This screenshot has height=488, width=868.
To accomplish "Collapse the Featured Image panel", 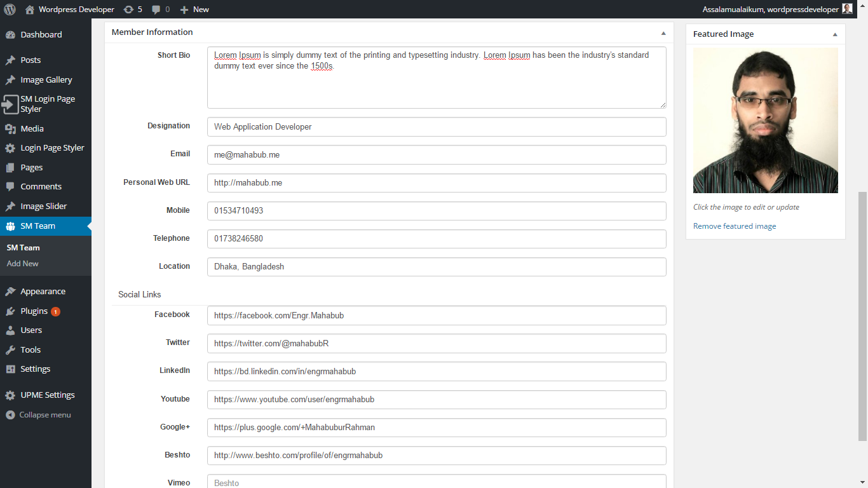I will point(835,34).
